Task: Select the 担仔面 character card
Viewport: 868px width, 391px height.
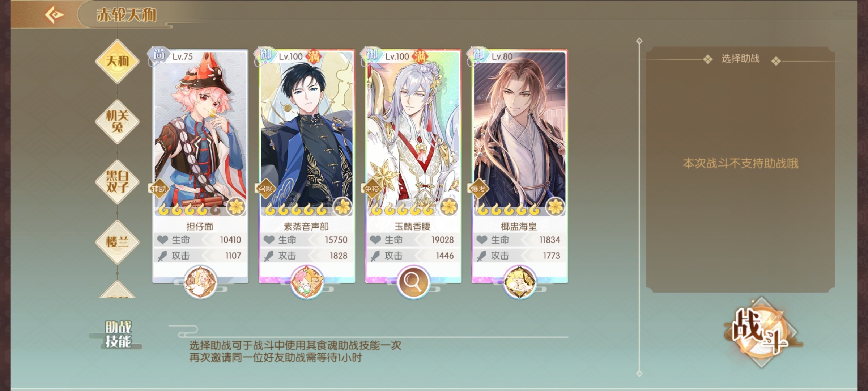Action: tap(200, 166)
